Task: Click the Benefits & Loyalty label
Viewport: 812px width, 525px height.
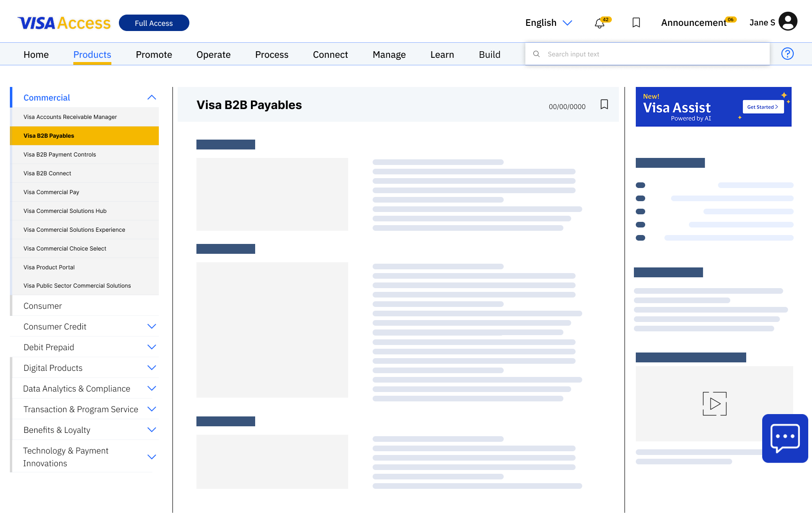Action: [57, 430]
